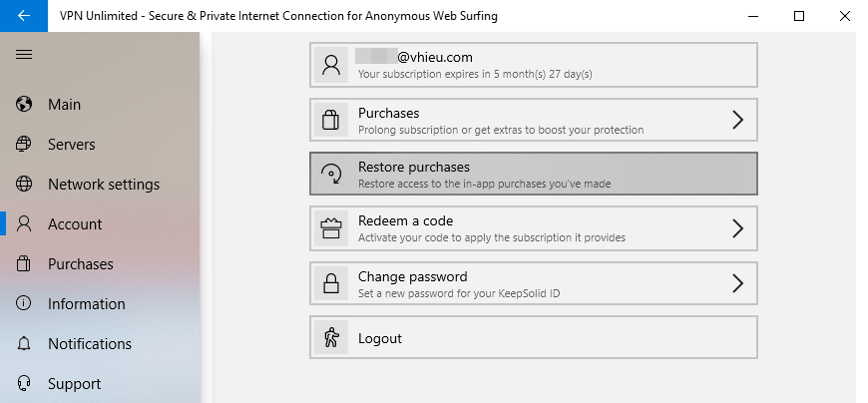Image resolution: width=868 pixels, height=403 pixels.
Task: Select Servers label in the sidebar
Action: coord(72,145)
